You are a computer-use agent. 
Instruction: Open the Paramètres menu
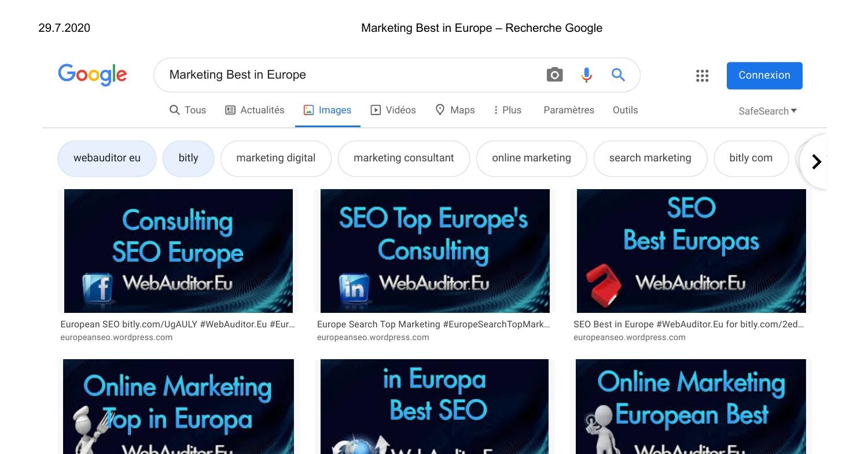coord(569,110)
